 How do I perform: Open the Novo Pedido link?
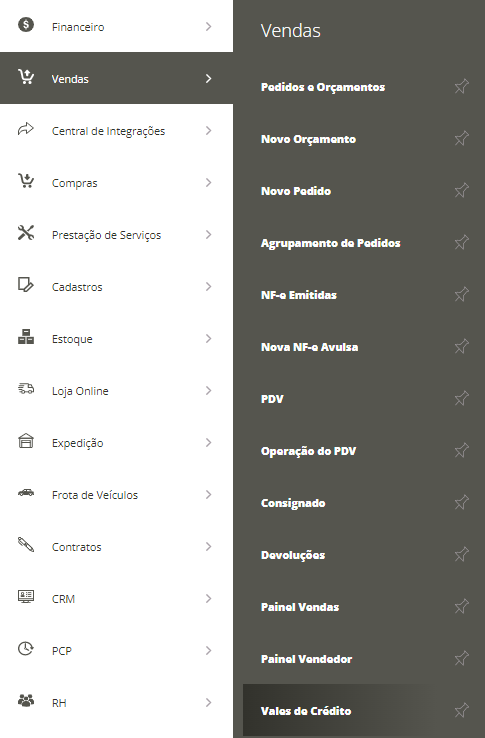point(296,191)
